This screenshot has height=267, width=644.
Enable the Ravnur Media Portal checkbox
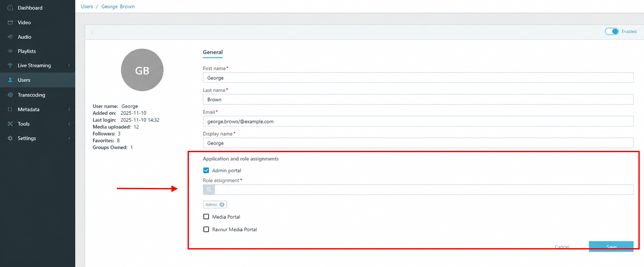(206, 229)
